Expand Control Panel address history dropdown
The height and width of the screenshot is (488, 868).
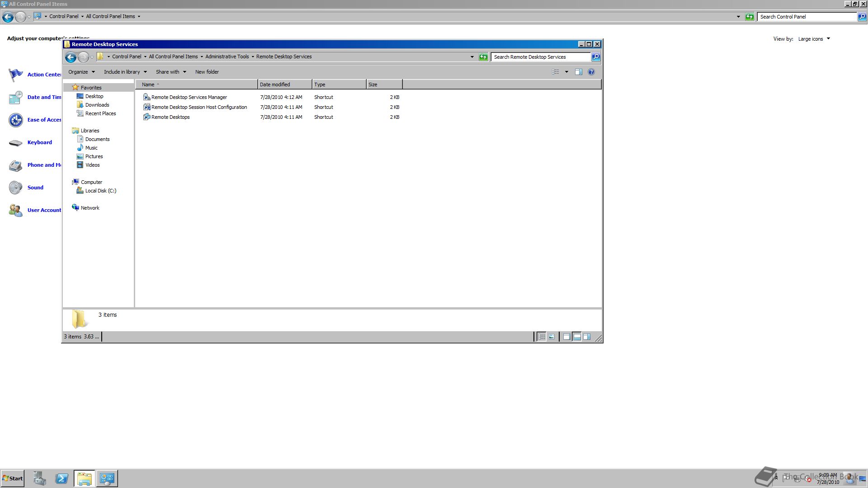coord(738,17)
